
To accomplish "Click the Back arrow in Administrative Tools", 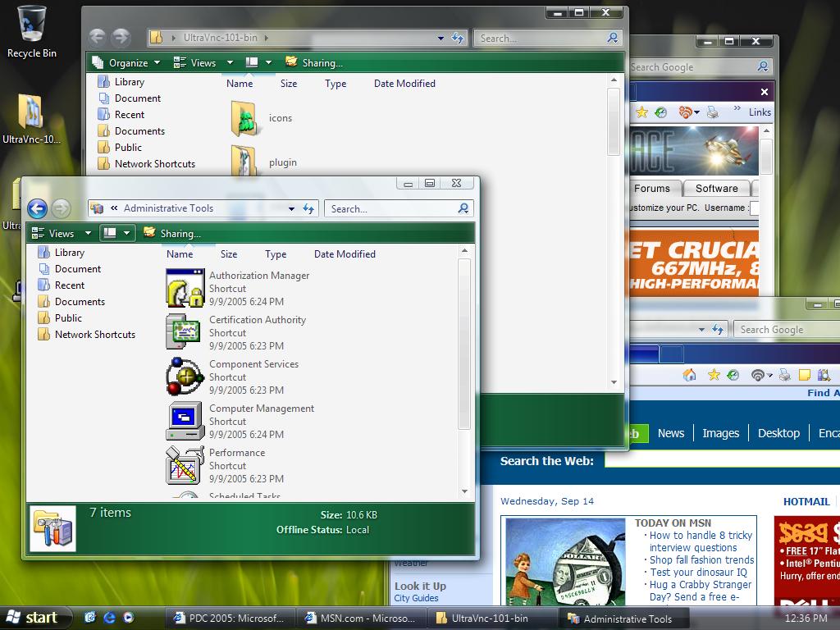I will [x=37, y=208].
